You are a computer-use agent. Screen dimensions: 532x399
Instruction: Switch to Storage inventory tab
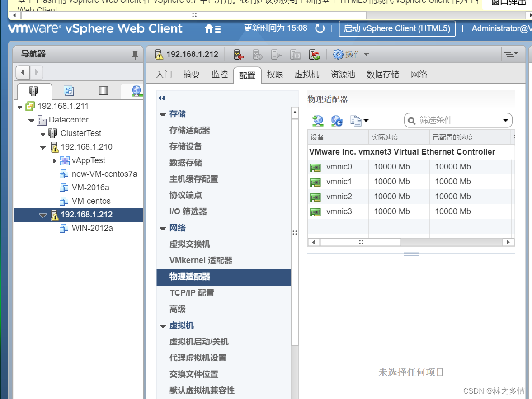coord(104,90)
